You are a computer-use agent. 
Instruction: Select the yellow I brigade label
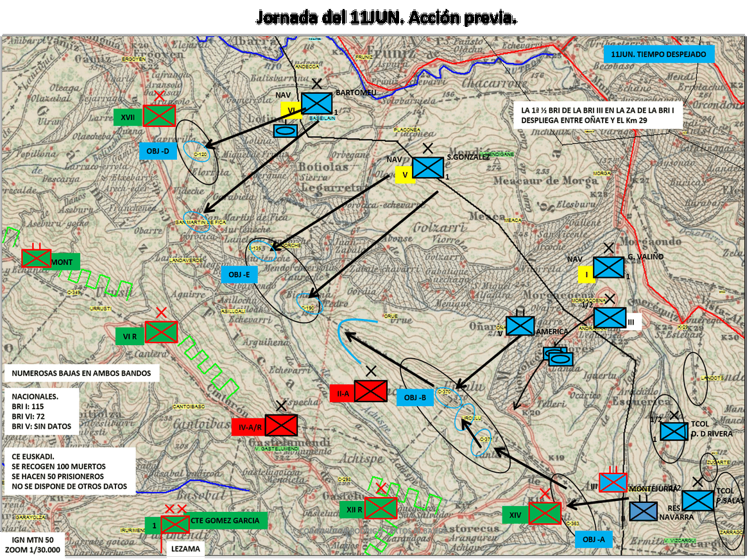click(586, 275)
